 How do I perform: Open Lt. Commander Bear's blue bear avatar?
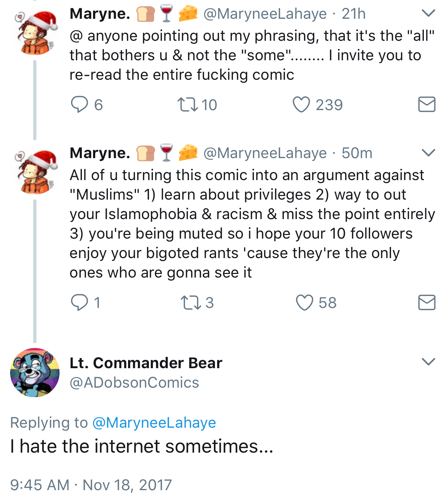point(35,373)
